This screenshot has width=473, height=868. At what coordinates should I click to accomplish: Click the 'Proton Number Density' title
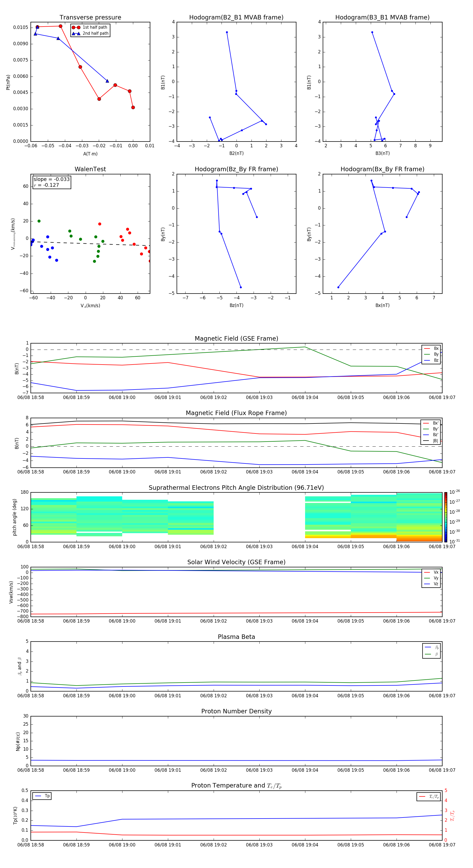click(x=236, y=711)
